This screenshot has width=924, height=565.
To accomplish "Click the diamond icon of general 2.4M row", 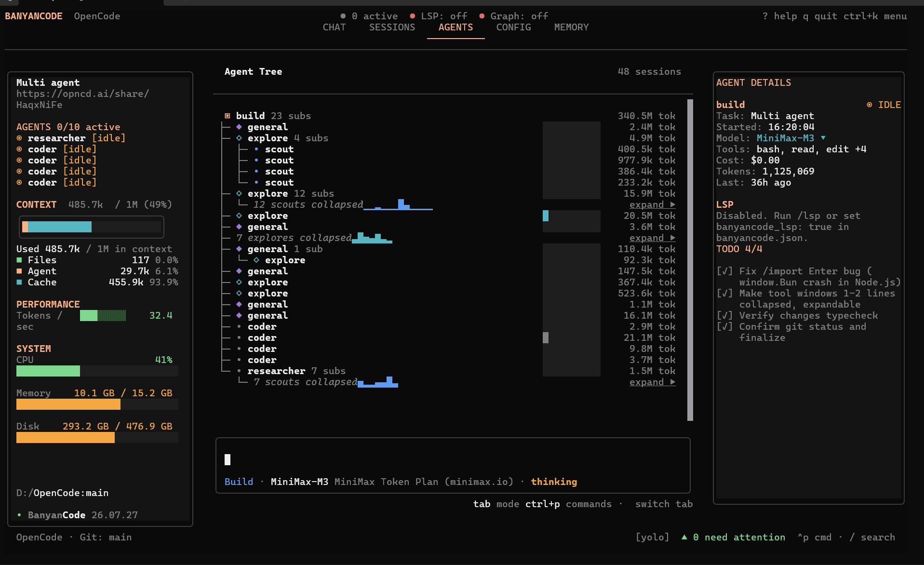I will click(239, 127).
